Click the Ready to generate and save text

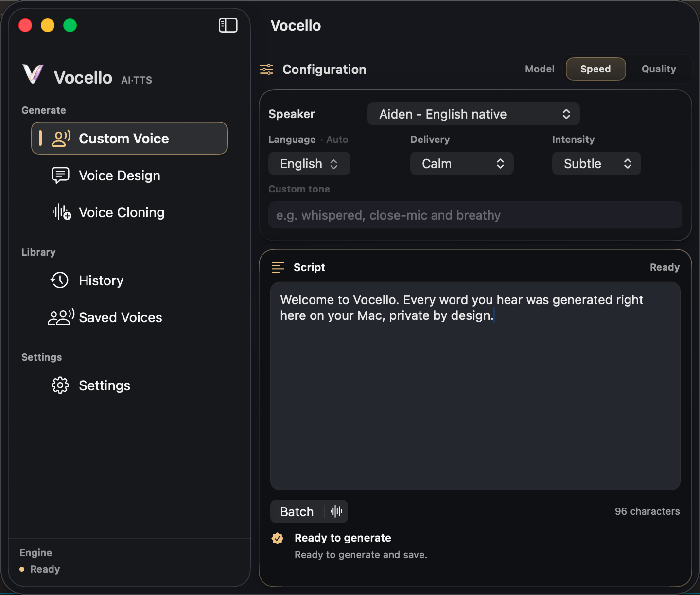361,555
